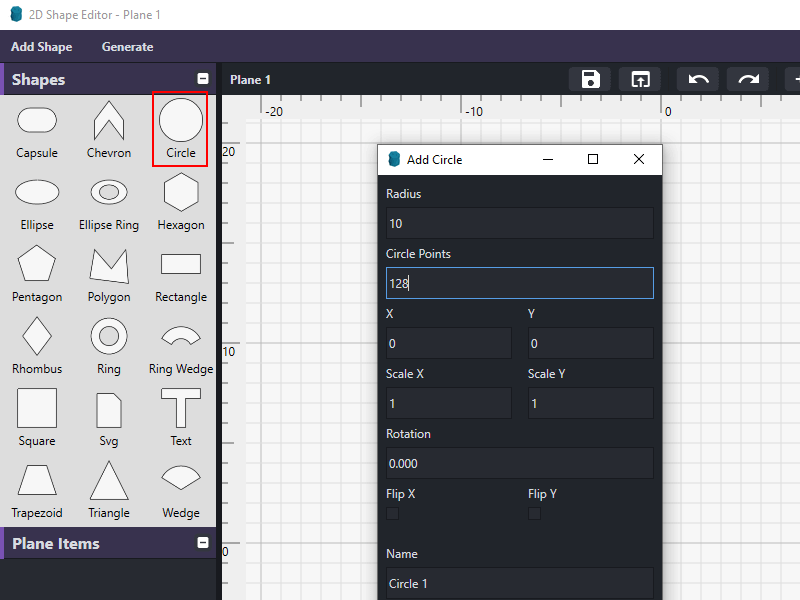This screenshot has width=800, height=600.
Task: Maximize the Add Circle dialog
Action: pyautogui.click(x=593, y=160)
